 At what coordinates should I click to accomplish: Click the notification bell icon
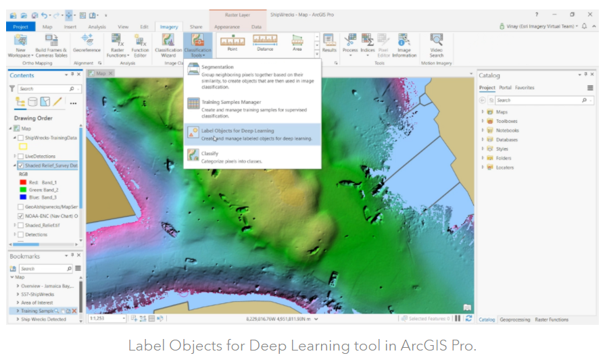584,26
